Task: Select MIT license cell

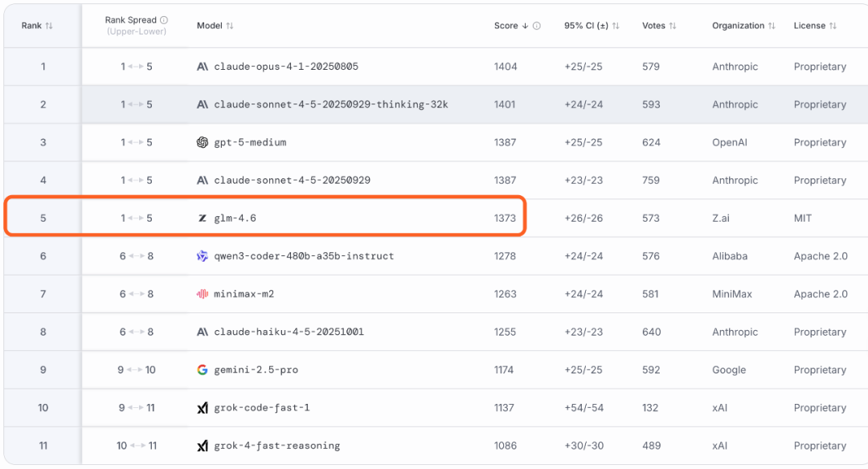Action: click(x=803, y=218)
